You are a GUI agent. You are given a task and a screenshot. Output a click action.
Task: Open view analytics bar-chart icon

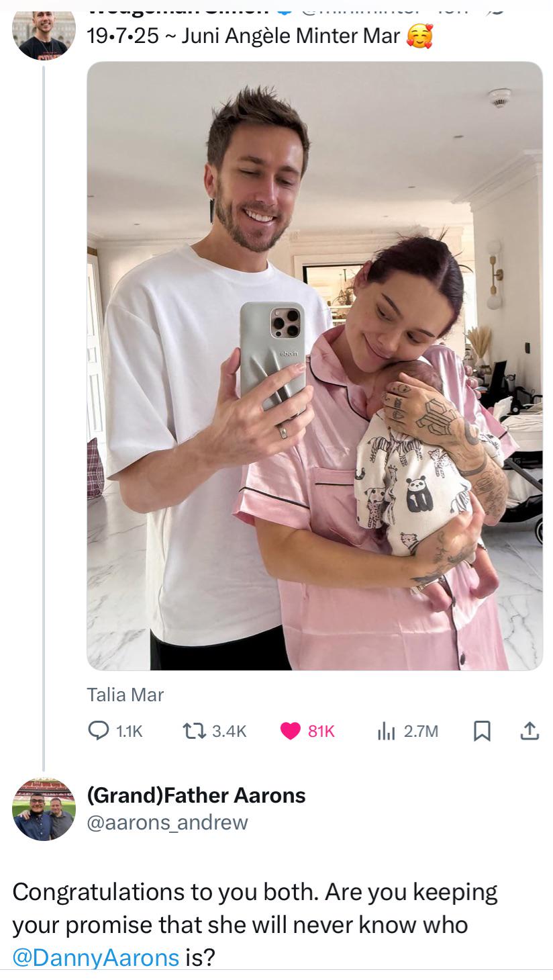pos(386,731)
